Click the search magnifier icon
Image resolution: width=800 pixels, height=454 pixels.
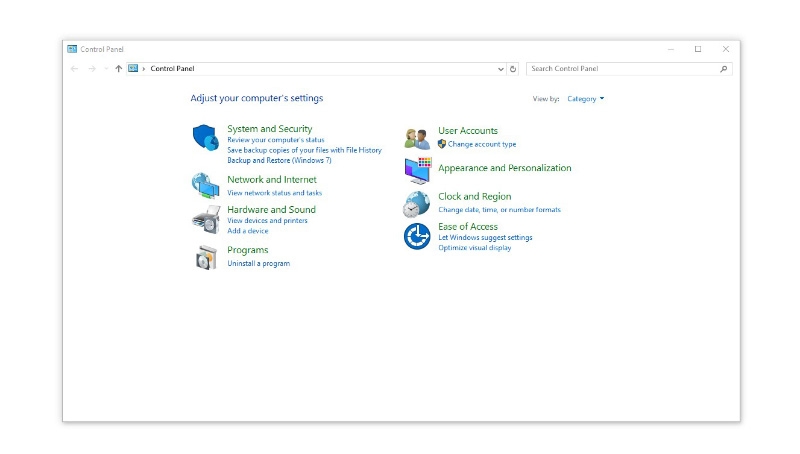click(723, 69)
